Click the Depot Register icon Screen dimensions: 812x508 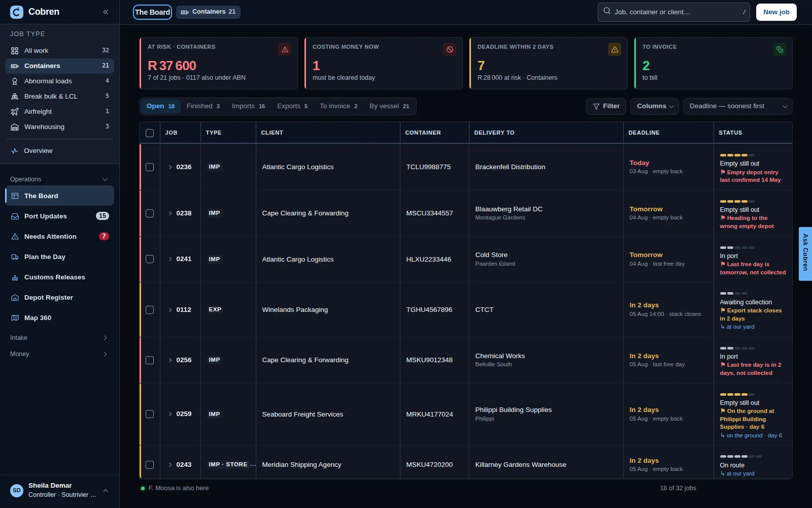[15, 298]
